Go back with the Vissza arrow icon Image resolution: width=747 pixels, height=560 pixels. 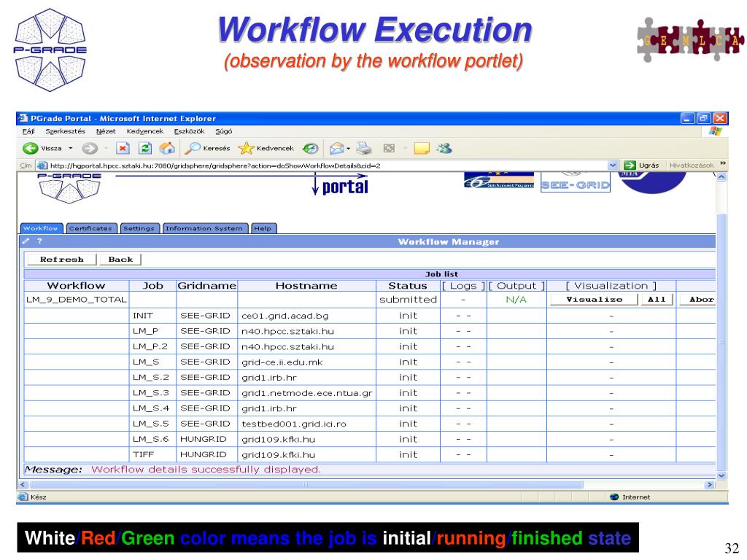pos(31,149)
